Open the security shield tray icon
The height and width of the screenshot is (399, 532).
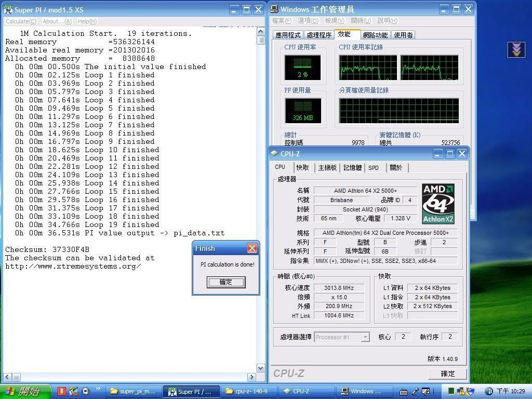point(470,391)
